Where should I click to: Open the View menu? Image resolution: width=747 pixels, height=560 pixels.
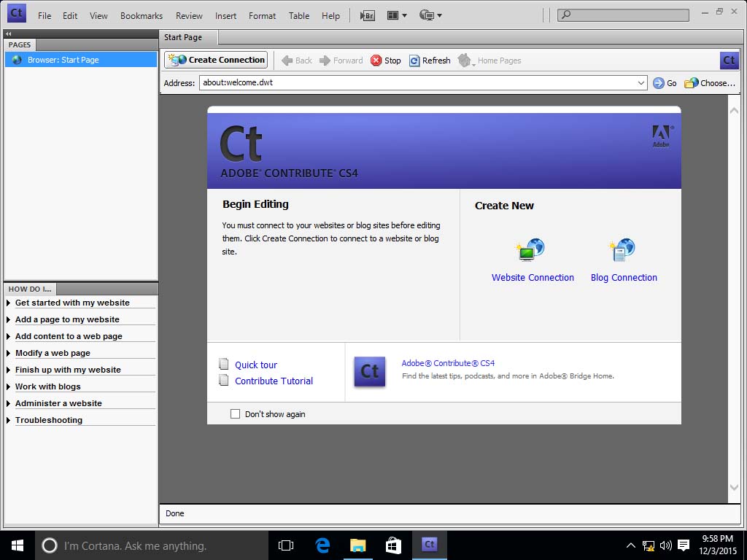(98, 16)
